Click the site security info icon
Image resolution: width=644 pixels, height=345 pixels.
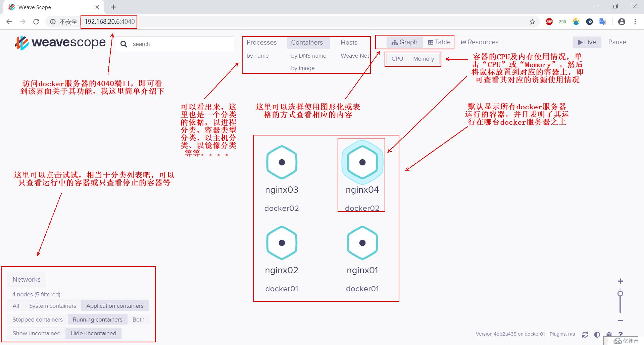click(53, 22)
